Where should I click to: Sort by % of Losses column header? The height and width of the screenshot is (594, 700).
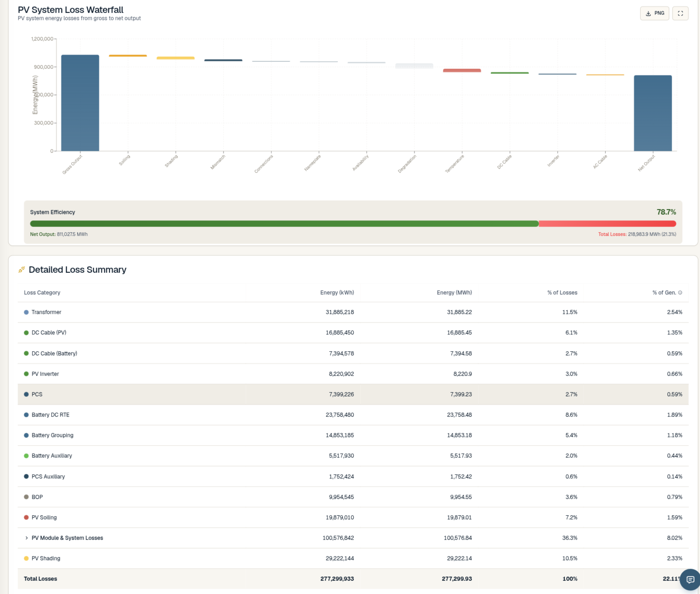click(x=562, y=293)
